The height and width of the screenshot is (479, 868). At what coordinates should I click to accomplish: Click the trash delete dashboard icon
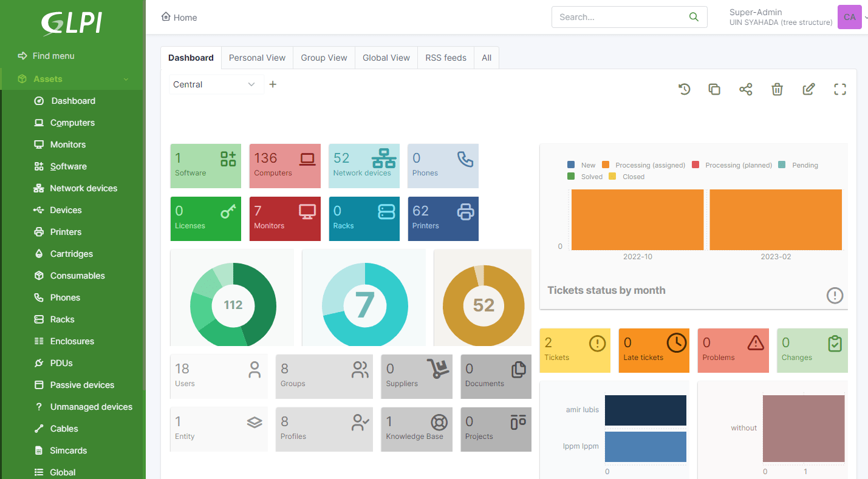777,89
